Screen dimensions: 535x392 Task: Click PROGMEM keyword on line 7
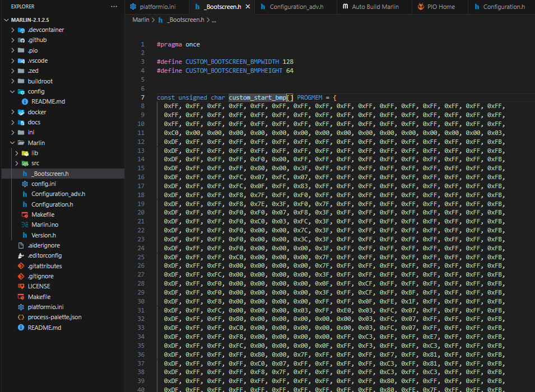click(x=309, y=97)
